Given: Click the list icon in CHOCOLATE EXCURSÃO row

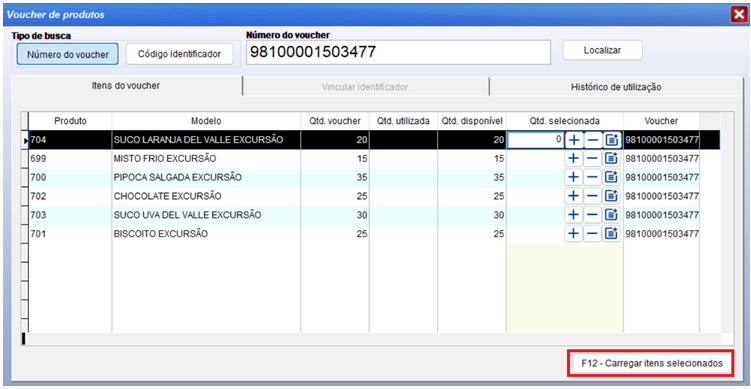Looking at the screenshot, I should (611, 196).
